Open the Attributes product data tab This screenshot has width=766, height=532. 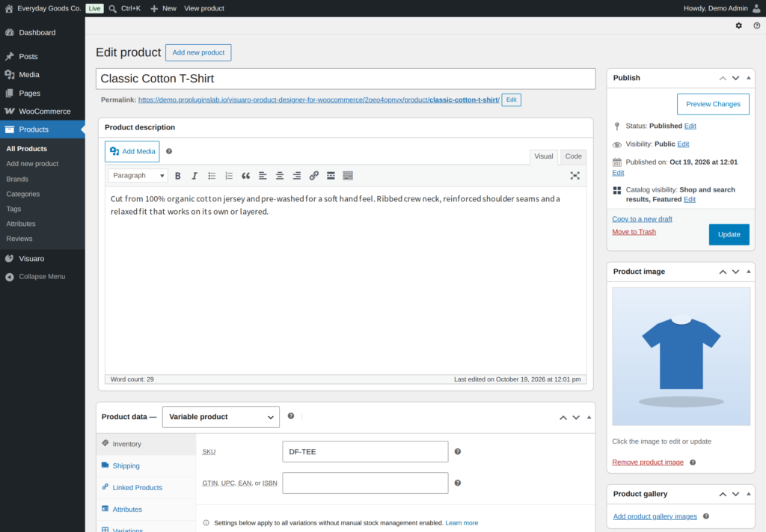146,510
